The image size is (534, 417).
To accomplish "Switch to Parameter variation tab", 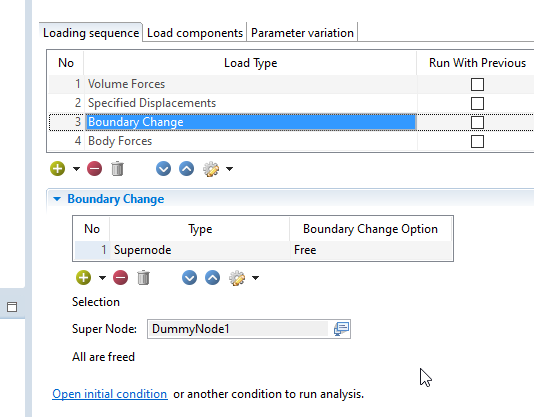I will pyautogui.click(x=302, y=33).
